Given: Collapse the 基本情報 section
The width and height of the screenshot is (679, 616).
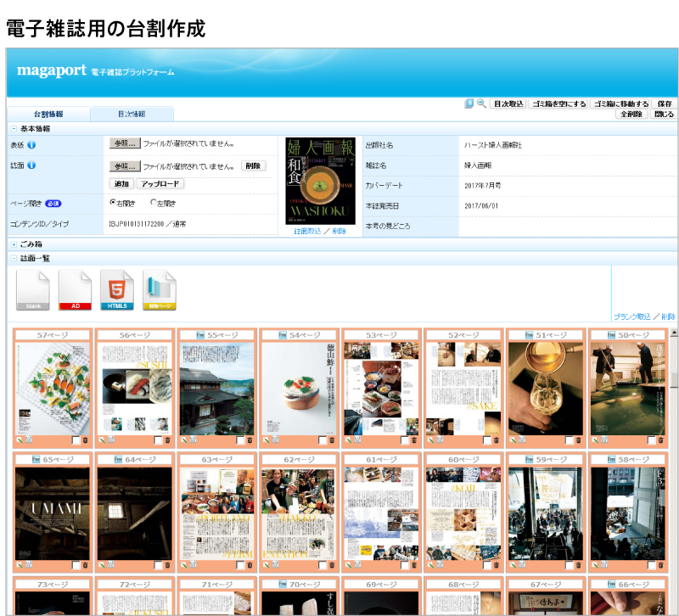Looking at the screenshot, I should [14, 129].
